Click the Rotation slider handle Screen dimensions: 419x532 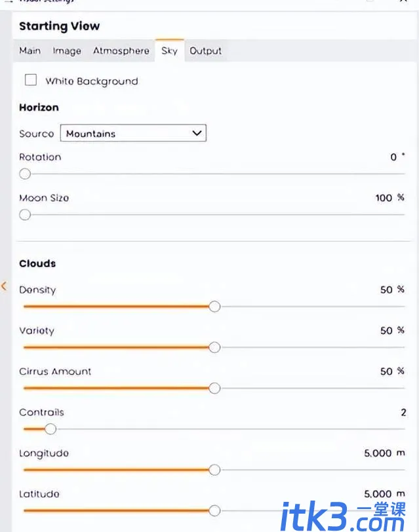click(25, 174)
